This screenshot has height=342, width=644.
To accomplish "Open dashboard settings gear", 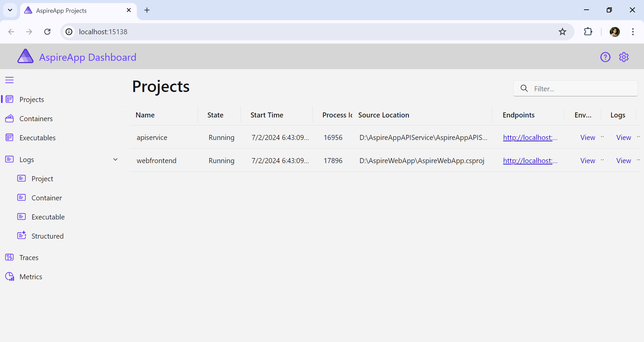I will 624,57.
